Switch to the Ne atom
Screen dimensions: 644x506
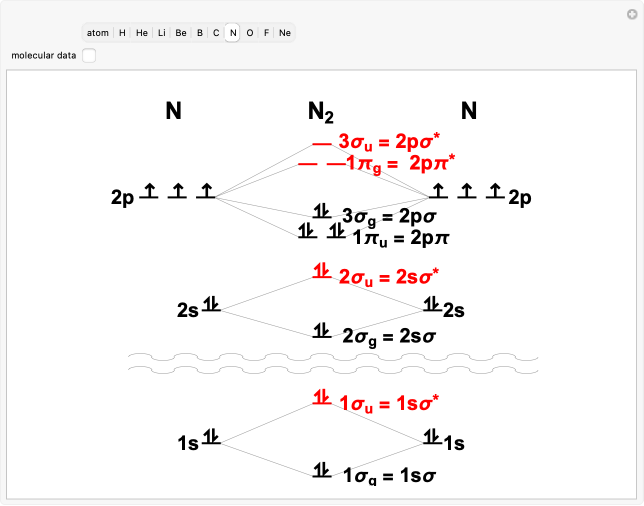pyautogui.click(x=285, y=33)
